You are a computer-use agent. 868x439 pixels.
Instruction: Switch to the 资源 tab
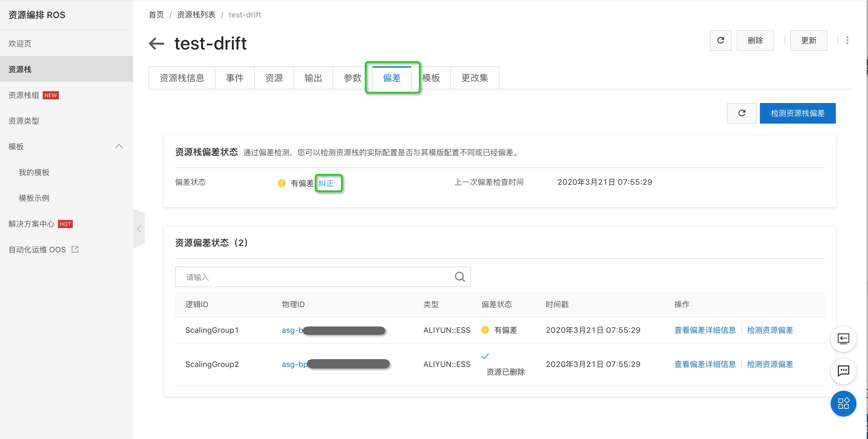[274, 78]
